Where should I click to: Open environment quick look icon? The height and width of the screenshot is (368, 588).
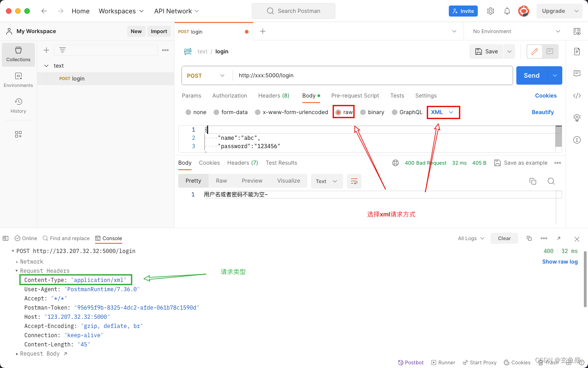tap(577, 31)
